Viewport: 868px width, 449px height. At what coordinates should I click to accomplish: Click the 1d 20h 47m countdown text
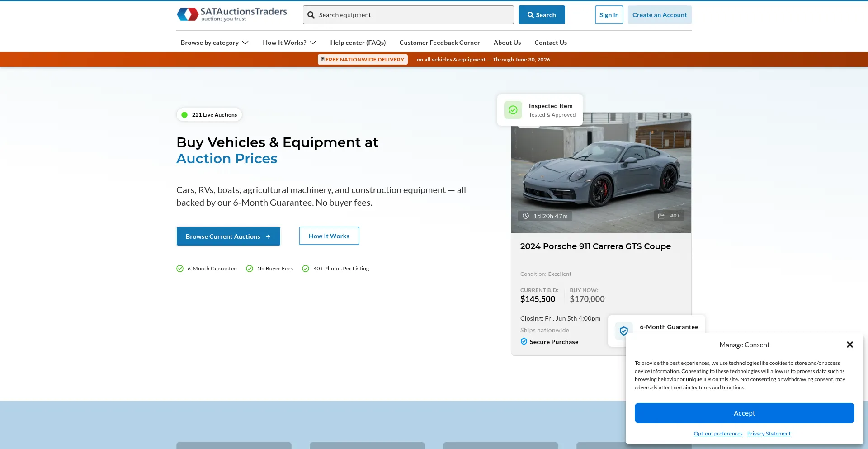coord(551,216)
